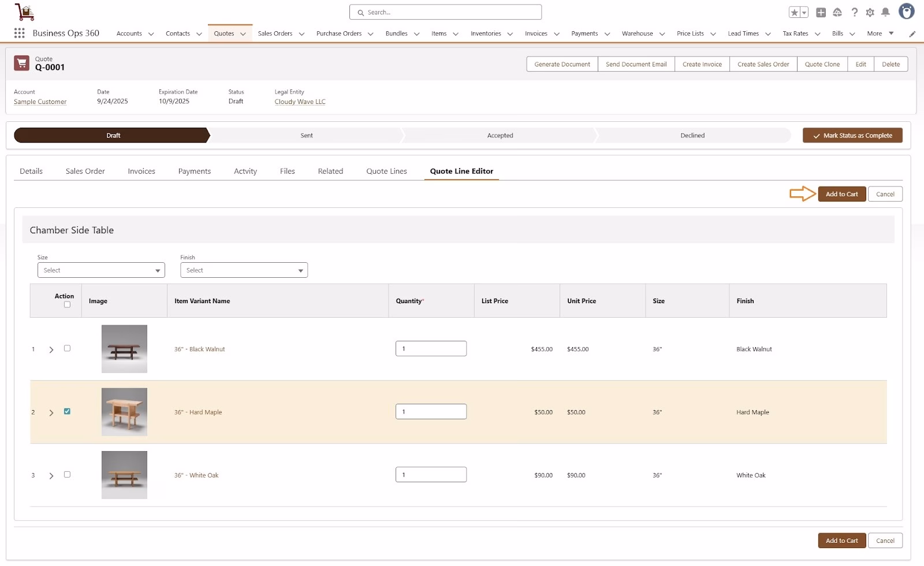Expand the 36" White Oak row chevron
The height and width of the screenshot is (566, 924).
[51, 476]
